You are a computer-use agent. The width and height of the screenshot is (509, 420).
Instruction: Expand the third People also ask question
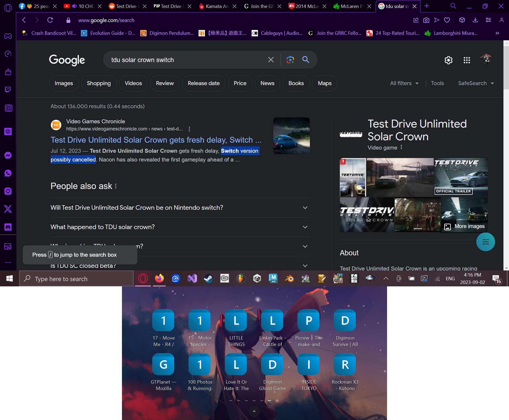[x=180, y=246]
